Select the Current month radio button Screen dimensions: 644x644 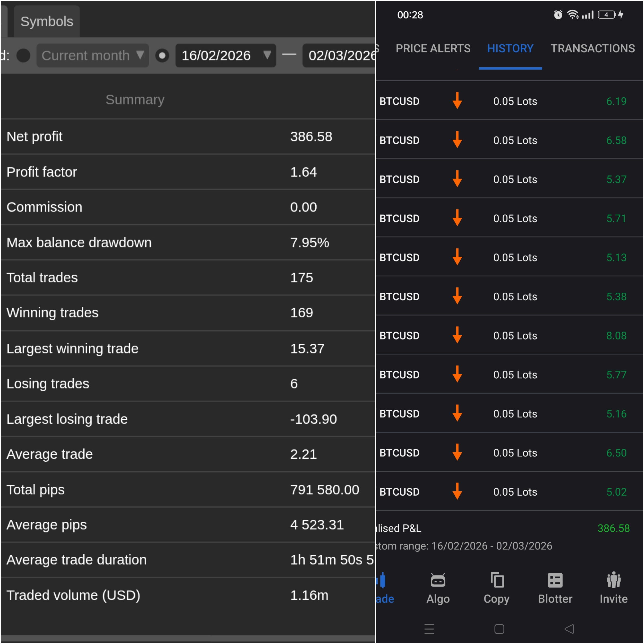point(23,55)
